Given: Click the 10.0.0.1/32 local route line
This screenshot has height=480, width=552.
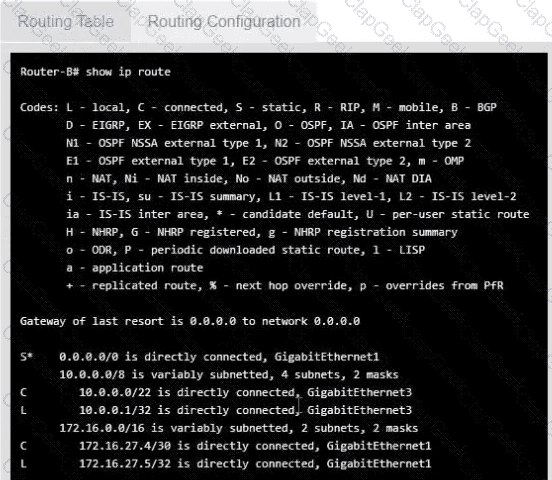Looking at the screenshot, I should (x=216, y=410).
